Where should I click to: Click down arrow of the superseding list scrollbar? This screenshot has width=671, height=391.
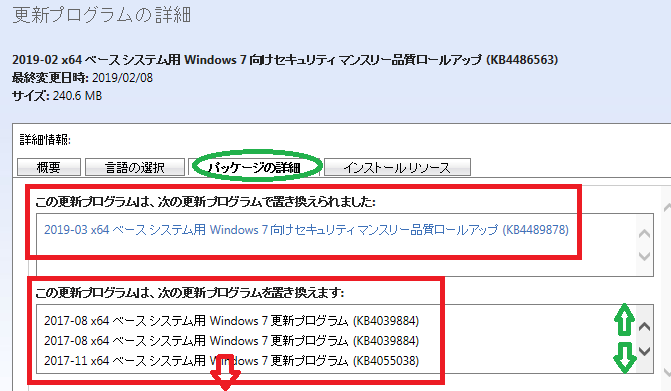pos(644,256)
